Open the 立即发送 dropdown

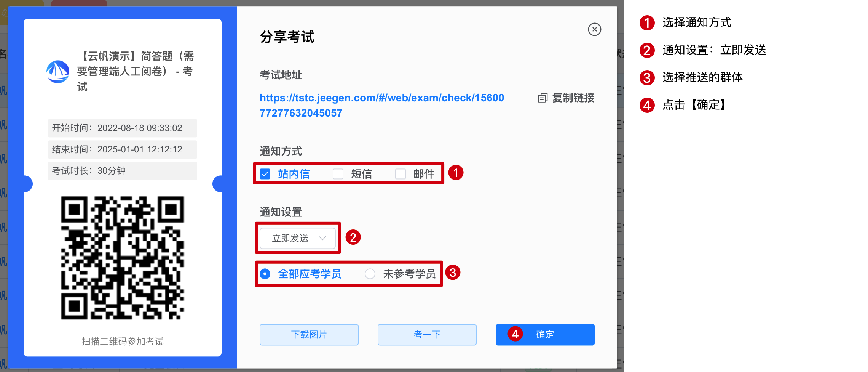[298, 238]
